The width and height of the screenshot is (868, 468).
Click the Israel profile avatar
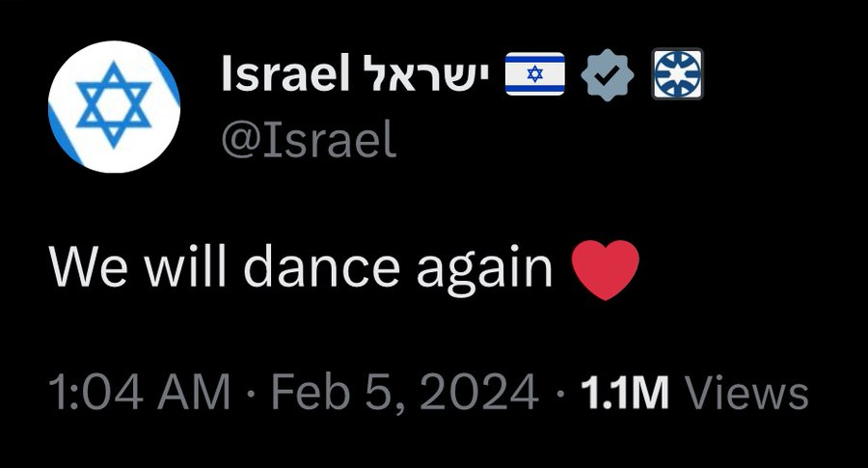coord(114,108)
